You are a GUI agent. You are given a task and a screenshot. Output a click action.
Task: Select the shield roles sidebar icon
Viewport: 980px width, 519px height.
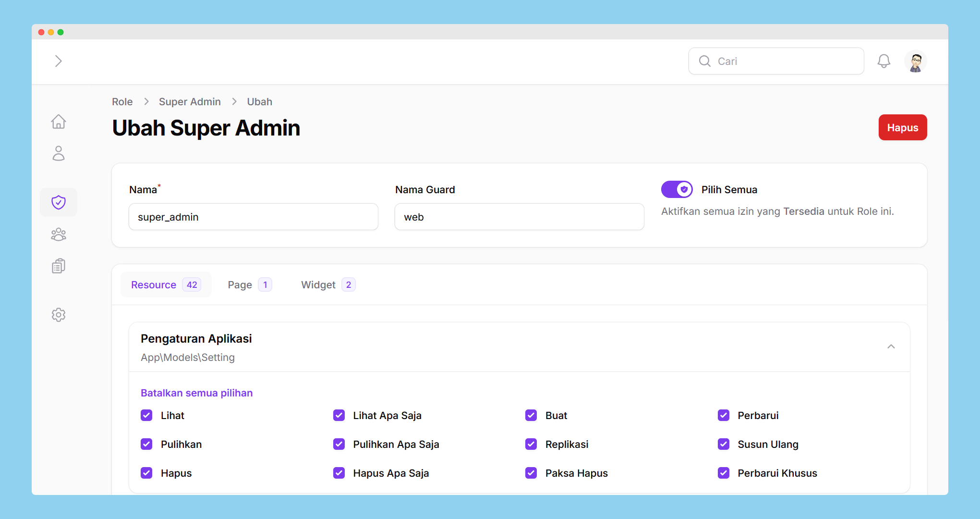[x=59, y=202]
